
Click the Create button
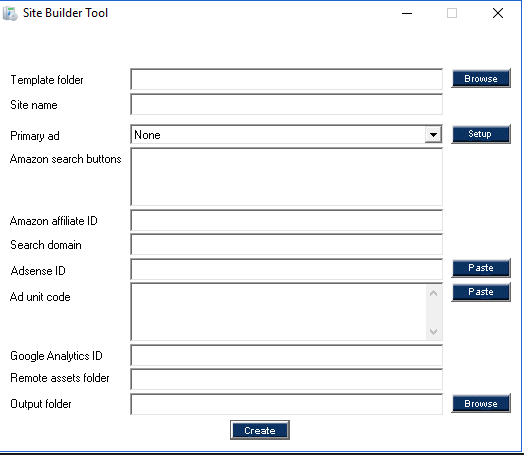pyautogui.click(x=260, y=430)
